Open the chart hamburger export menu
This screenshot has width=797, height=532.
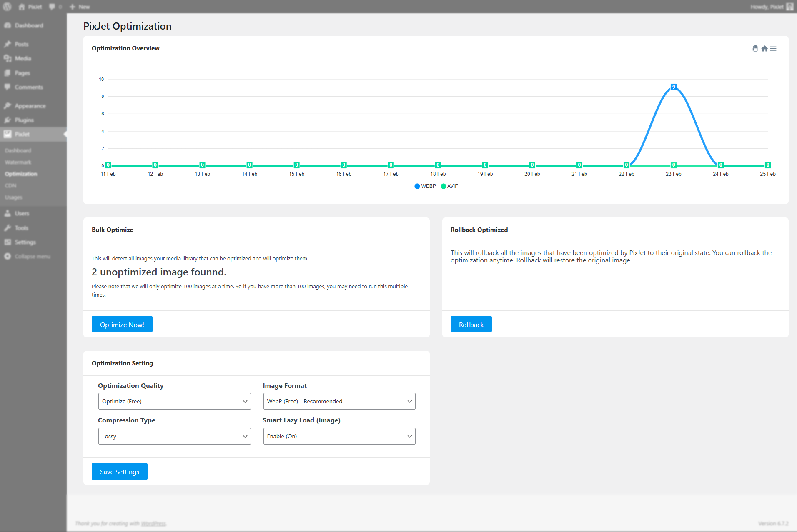773,49
